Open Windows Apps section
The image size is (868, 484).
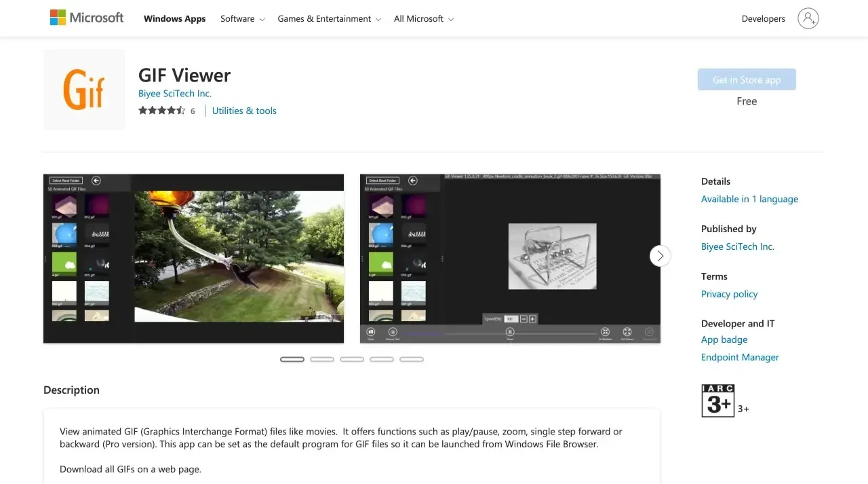coord(174,18)
